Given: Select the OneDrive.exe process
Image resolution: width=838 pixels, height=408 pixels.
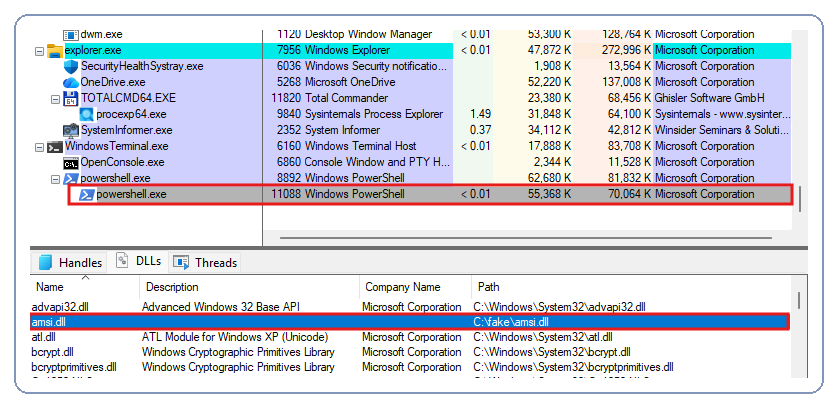Looking at the screenshot, I should click(412, 83).
